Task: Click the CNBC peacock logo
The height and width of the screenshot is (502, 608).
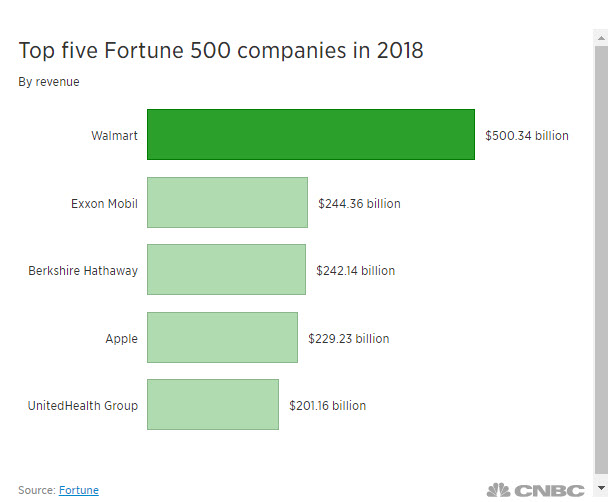Action: pos(498,490)
